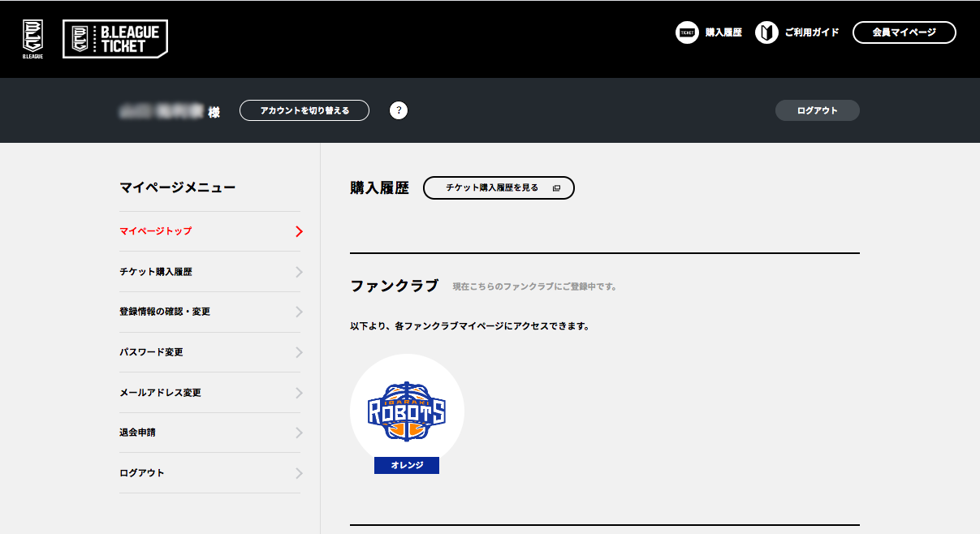
Task: Go to 会員マイページ
Action: pos(904,32)
